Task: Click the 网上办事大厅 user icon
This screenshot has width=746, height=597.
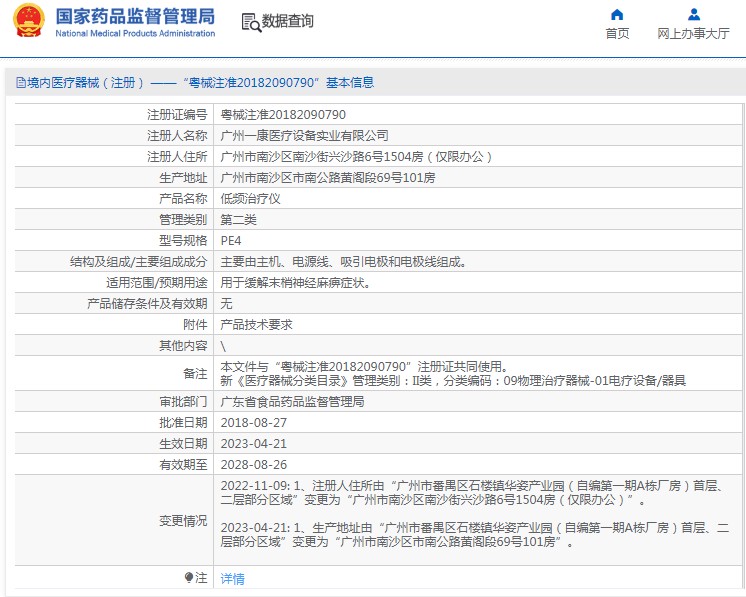Action: [694, 15]
